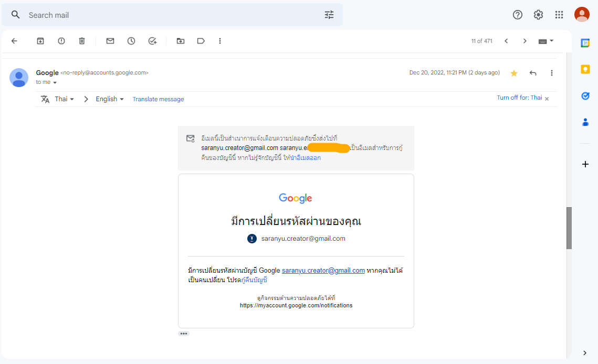Viewport: 598px width, 364px height.
Task: Click the vertical scrollbar thumb
Action: (x=569, y=228)
